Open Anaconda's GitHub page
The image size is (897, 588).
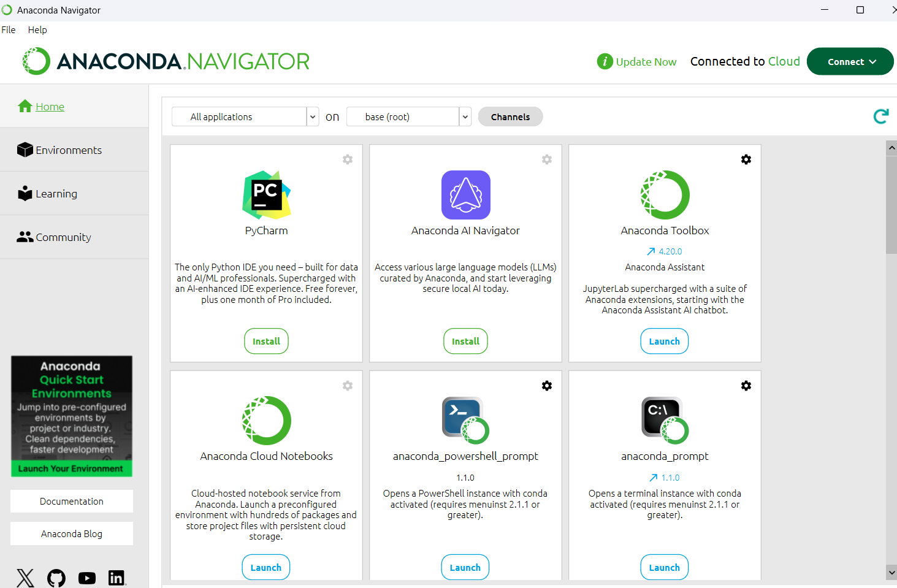coord(56,578)
